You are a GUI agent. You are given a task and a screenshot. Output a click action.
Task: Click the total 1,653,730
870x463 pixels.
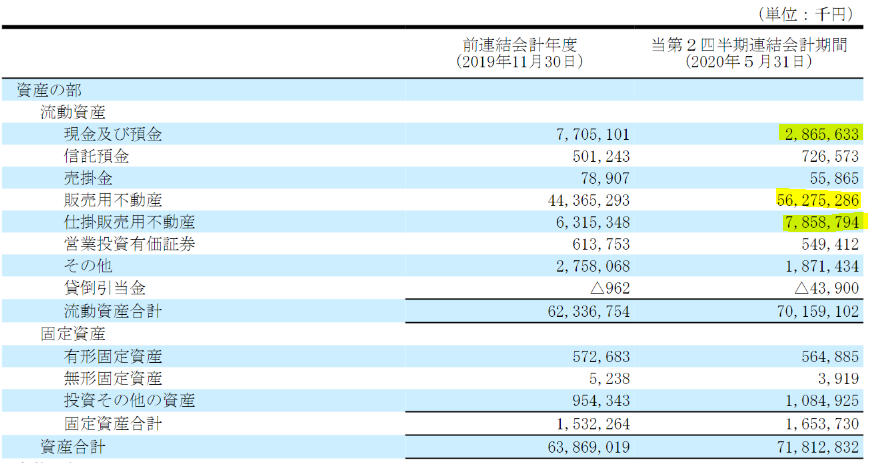(822, 425)
